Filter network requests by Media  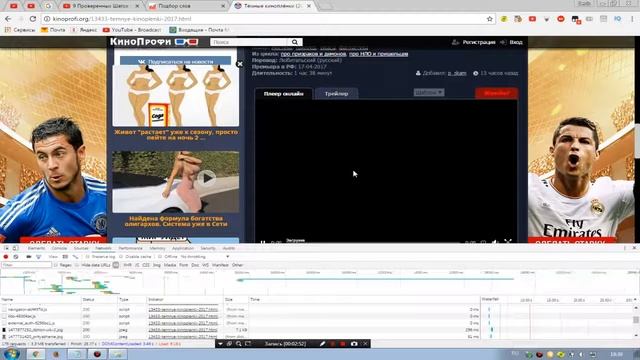[x=170, y=265]
